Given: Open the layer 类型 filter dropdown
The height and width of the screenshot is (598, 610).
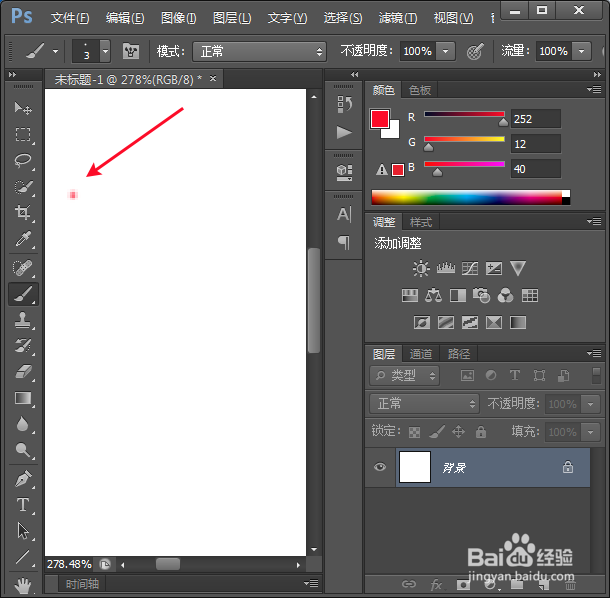Looking at the screenshot, I should point(405,375).
